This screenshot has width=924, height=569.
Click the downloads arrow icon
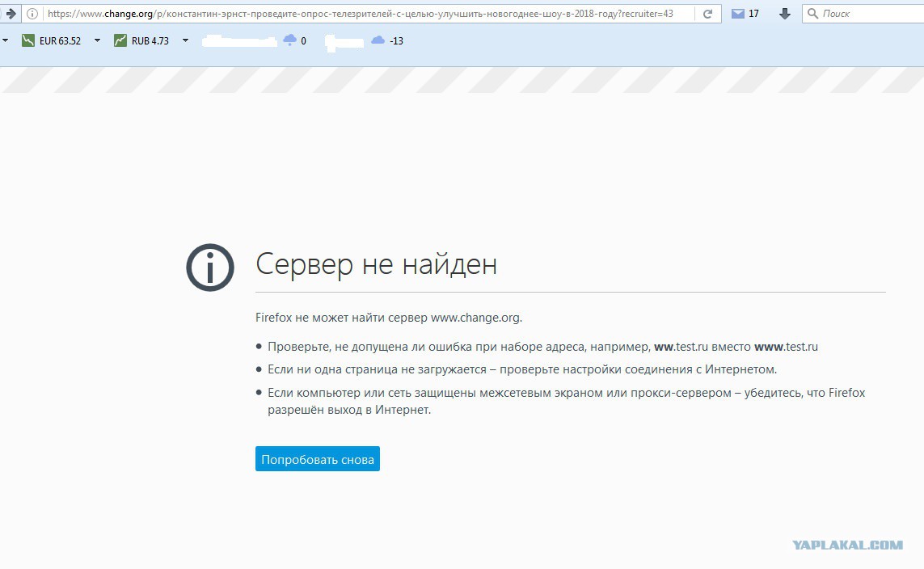click(783, 13)
